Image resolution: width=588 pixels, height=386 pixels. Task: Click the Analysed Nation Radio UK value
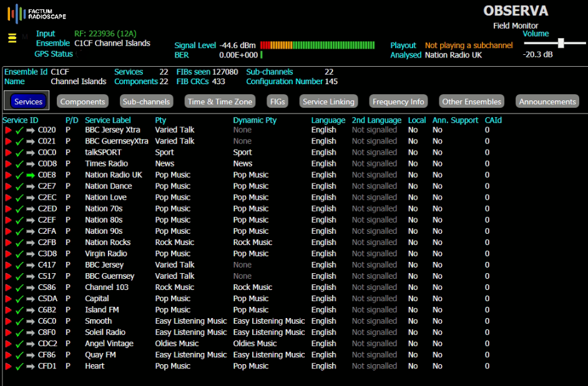pyautogui.click(x=453, y=55)
